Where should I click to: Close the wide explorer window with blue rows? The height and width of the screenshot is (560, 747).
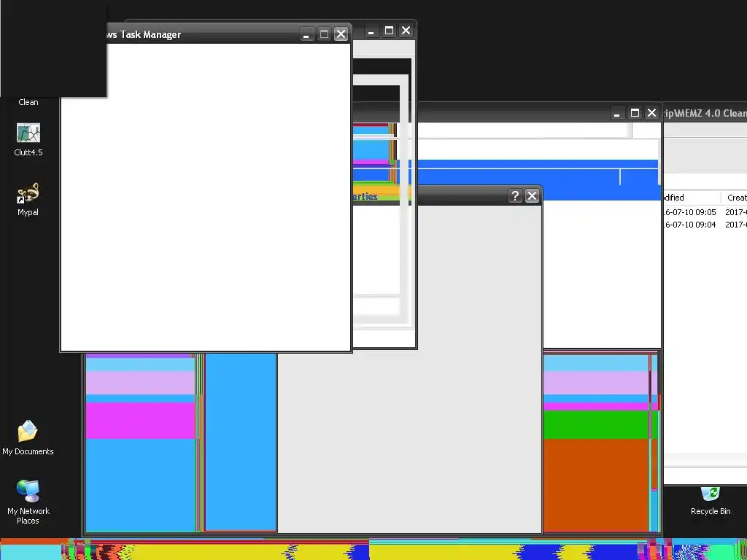[x=651, y=113]
